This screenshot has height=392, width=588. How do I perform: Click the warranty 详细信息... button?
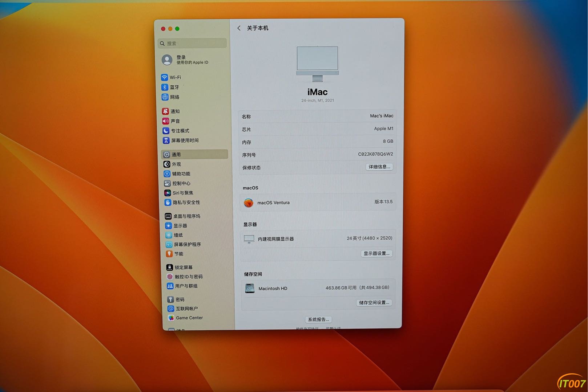click(x=379, y=167)
